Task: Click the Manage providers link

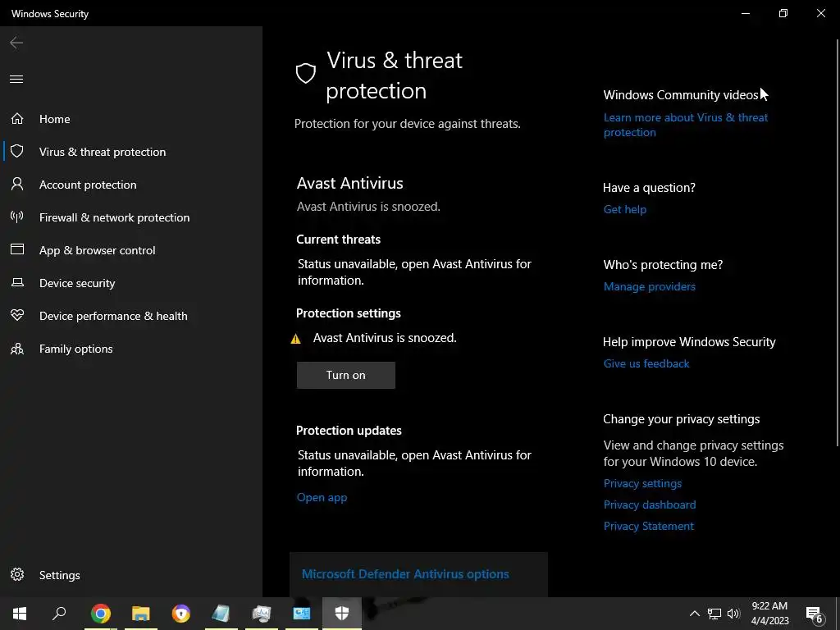Action: tap(650, 286)
